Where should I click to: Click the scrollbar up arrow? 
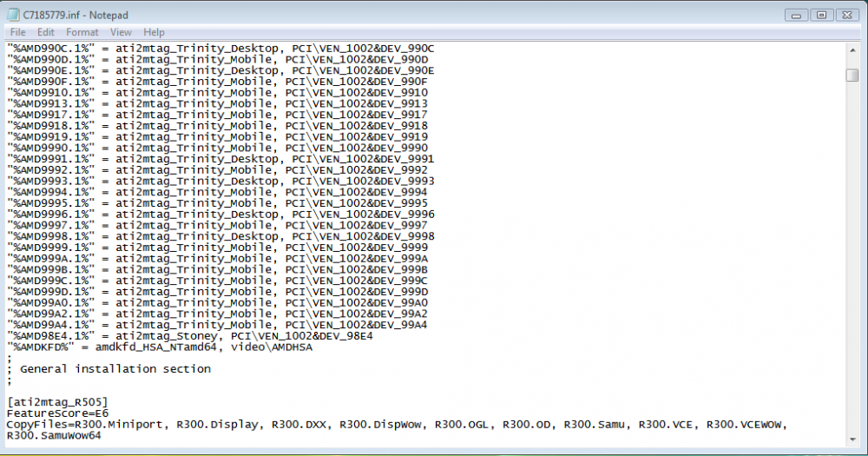[x=852, y=49]
